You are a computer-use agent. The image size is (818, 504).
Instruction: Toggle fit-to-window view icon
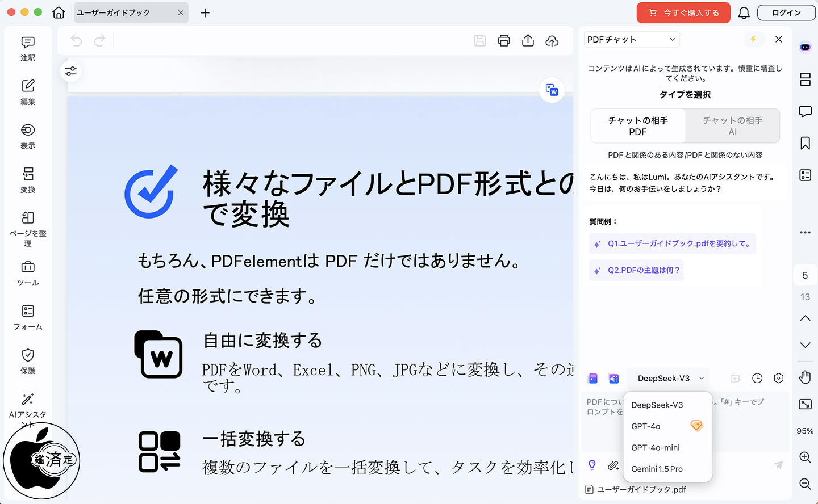805,404
